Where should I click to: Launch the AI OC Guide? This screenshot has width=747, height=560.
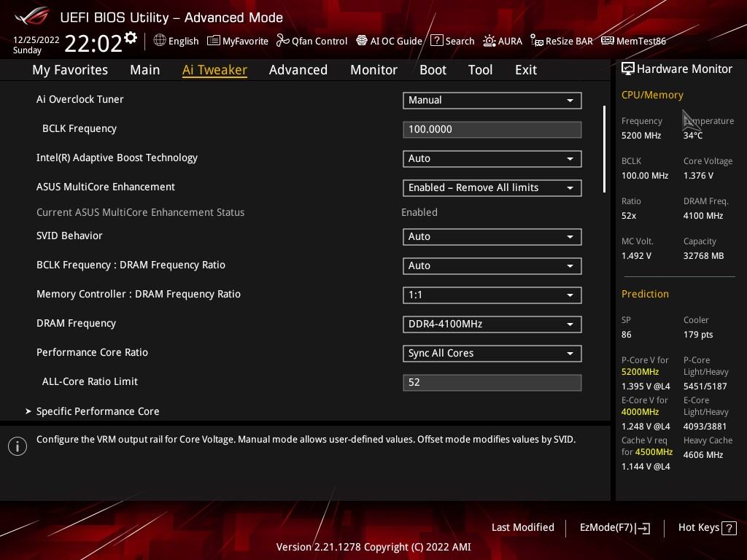(x=390, y=41)
